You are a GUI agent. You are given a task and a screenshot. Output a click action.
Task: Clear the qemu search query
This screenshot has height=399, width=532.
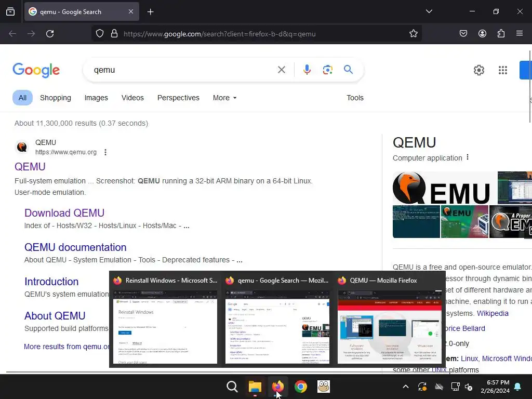[281, 70]
